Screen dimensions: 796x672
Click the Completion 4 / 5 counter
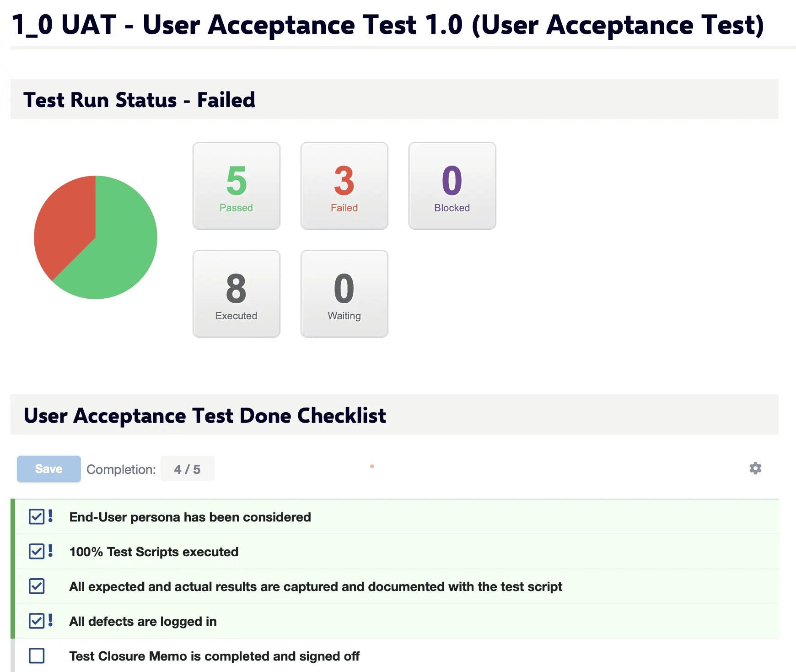coord(188,469)
